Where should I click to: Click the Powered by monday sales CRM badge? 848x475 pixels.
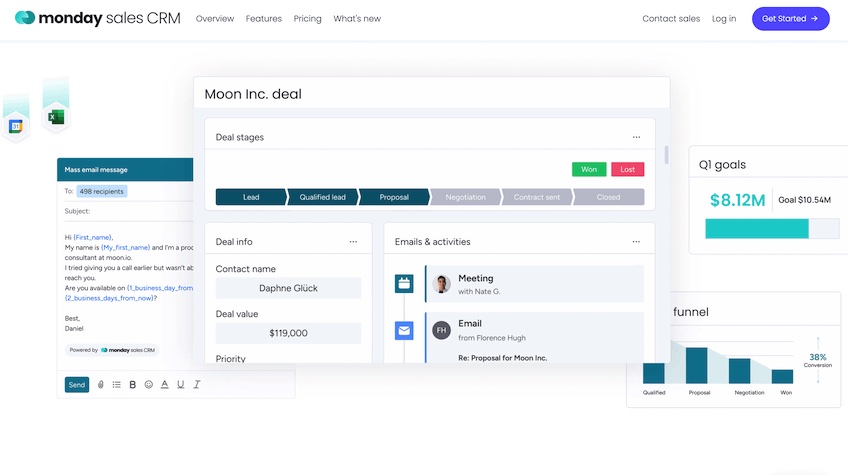tap(112, 350)
